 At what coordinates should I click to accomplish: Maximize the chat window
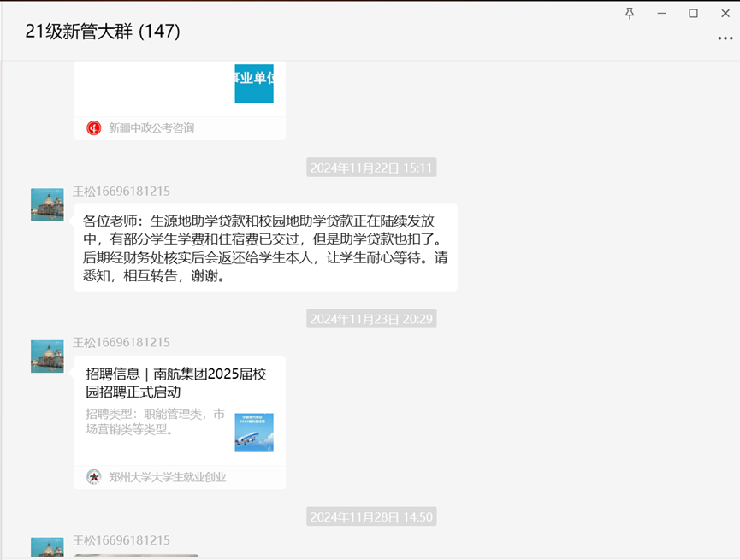point(693,13)
